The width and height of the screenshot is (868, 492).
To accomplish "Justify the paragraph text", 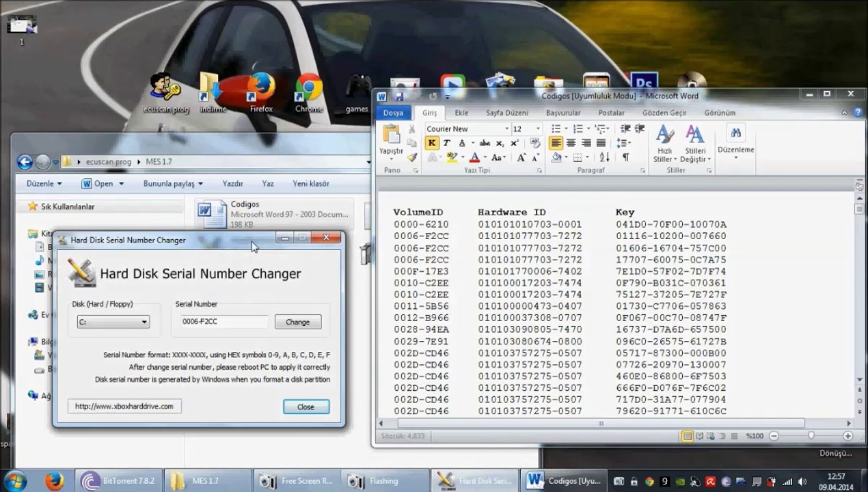I will click(601, 143).
